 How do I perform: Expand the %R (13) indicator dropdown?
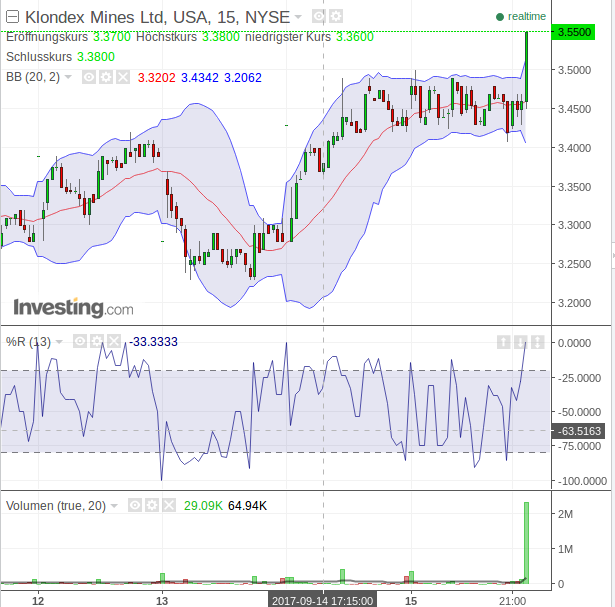click(x=59, y=342)
